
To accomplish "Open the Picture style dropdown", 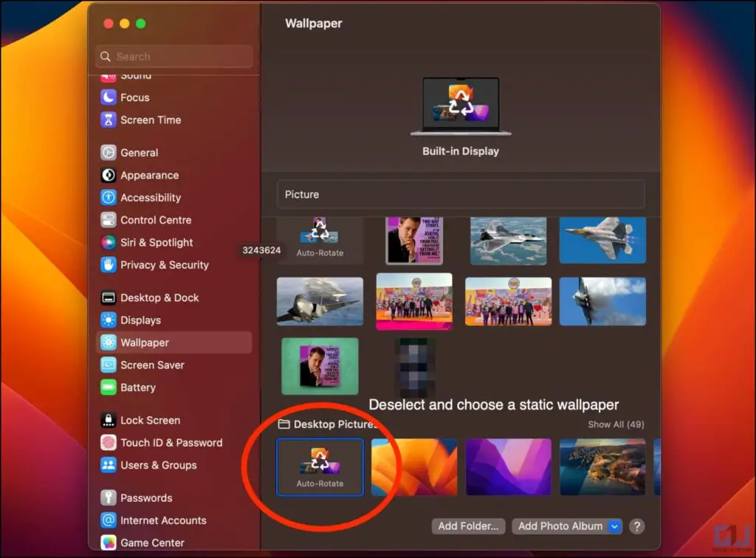I will point(461,194).
